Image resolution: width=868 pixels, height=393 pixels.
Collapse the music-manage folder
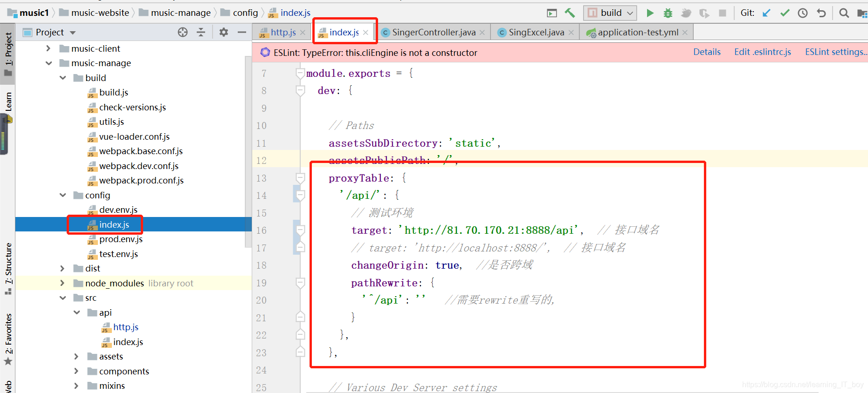coord(48,63)
